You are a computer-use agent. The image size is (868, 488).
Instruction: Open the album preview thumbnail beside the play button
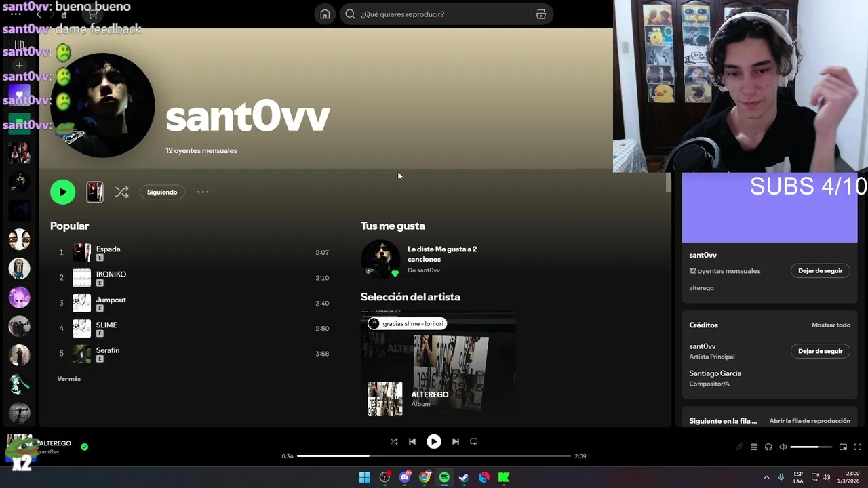[95, 192]
